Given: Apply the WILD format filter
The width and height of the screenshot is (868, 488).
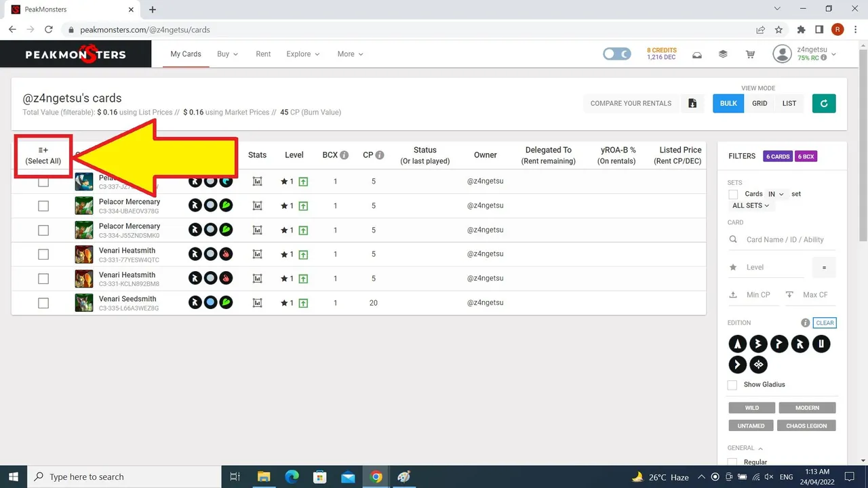Looking at the screenshot, I should 752,408.
